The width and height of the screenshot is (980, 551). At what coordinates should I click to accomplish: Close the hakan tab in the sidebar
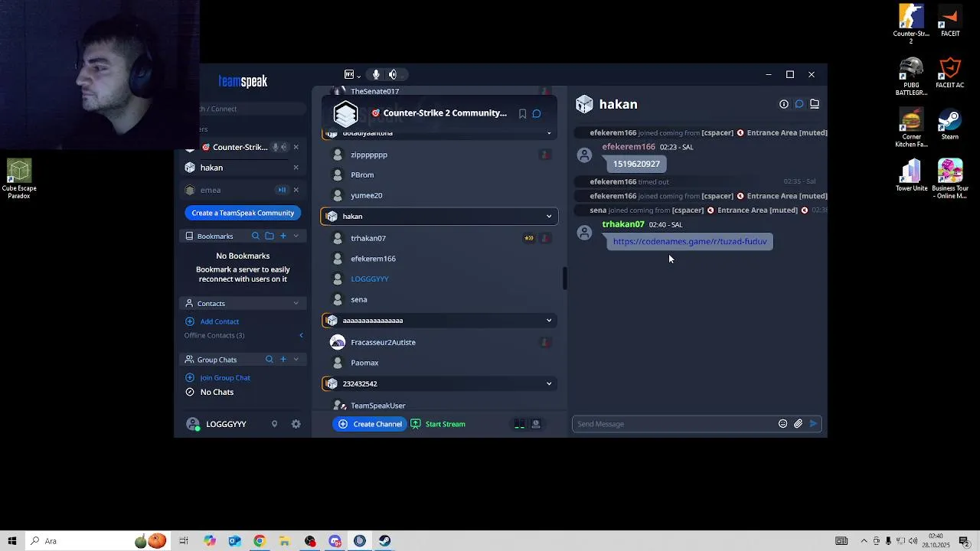pyautogui.click(x=296, y=168)
